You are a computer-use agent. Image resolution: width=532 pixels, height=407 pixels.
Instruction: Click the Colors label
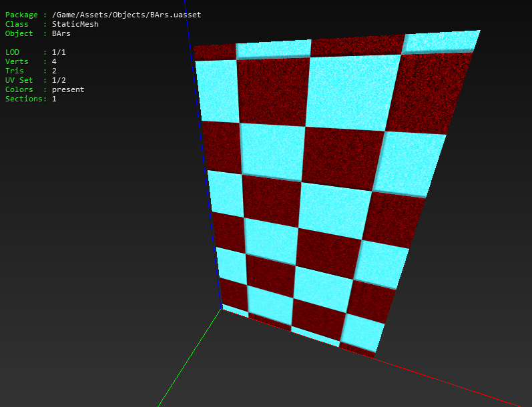pos(19,89)
